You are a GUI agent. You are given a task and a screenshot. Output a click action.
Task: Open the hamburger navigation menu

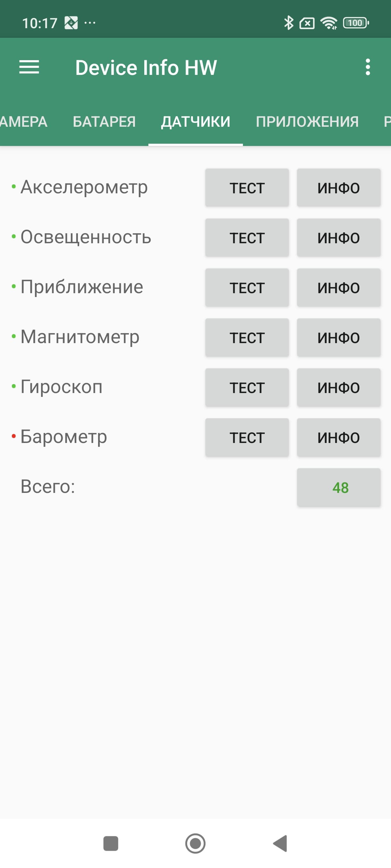coord(29,67)
